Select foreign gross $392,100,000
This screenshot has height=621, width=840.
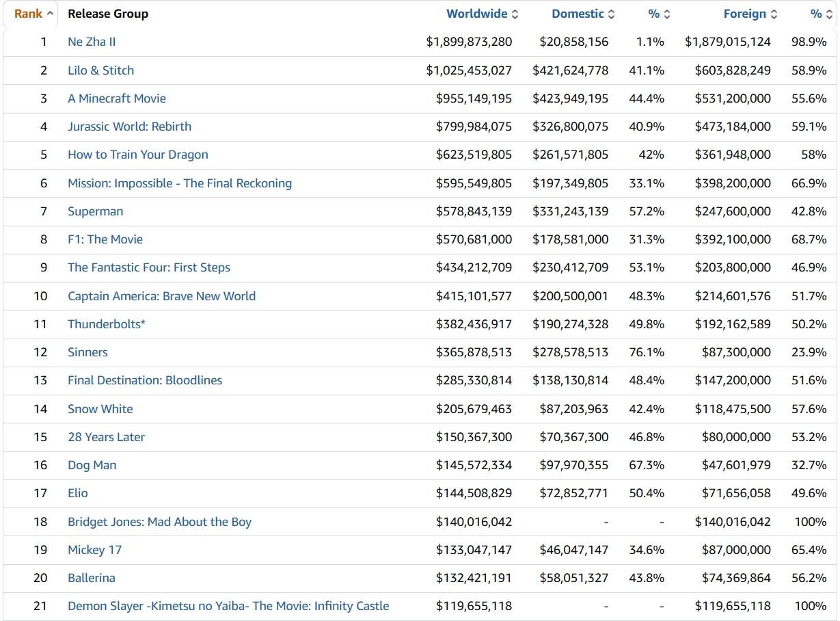[x=733, y=239]
